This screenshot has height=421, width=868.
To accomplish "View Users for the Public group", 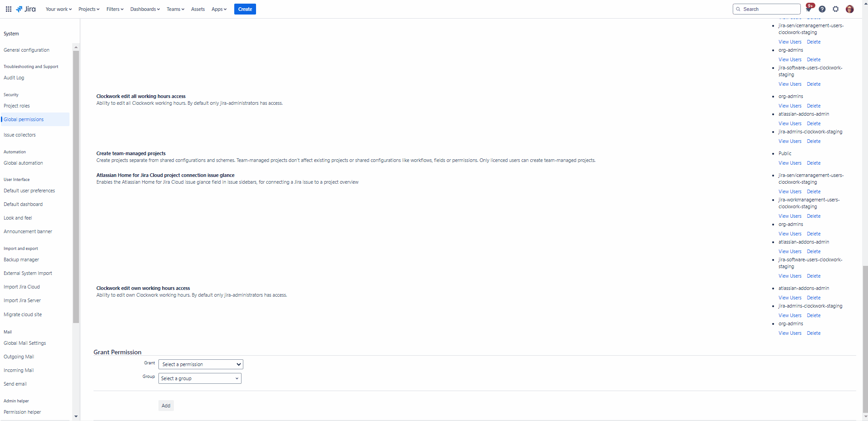I will click(789, 163).
